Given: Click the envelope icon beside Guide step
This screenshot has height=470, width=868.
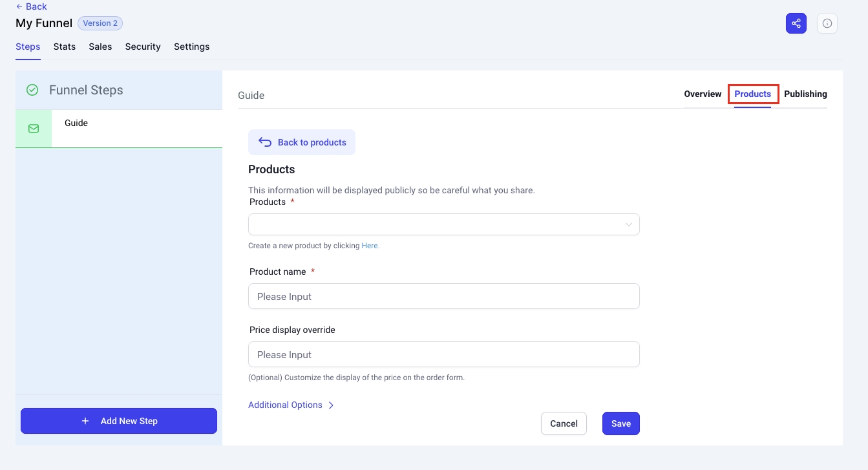Looking at the screenshot, I should pyautogui.click(x=34, y=129).
